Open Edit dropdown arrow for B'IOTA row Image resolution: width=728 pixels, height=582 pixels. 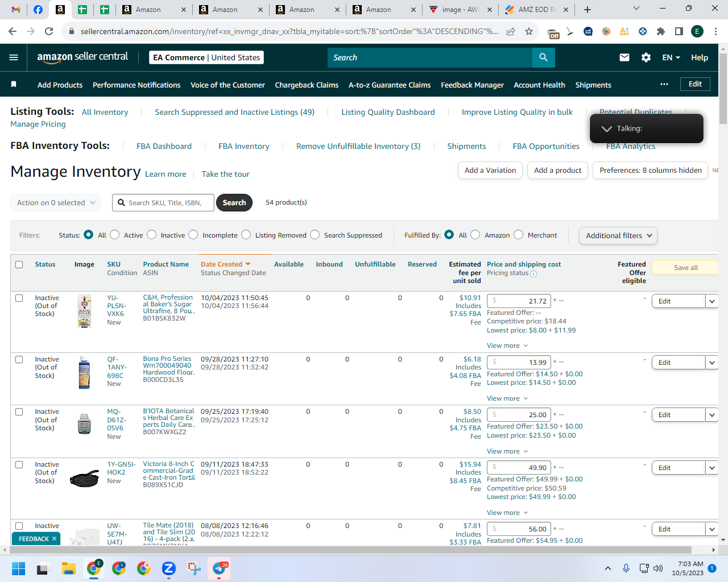(x=712, y=415)
